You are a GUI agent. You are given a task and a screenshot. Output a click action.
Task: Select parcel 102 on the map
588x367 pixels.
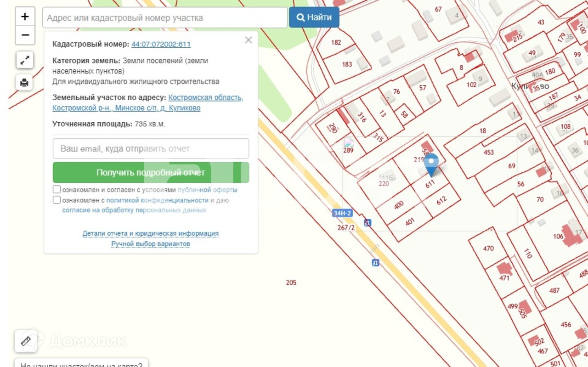(x=472, y=85)
